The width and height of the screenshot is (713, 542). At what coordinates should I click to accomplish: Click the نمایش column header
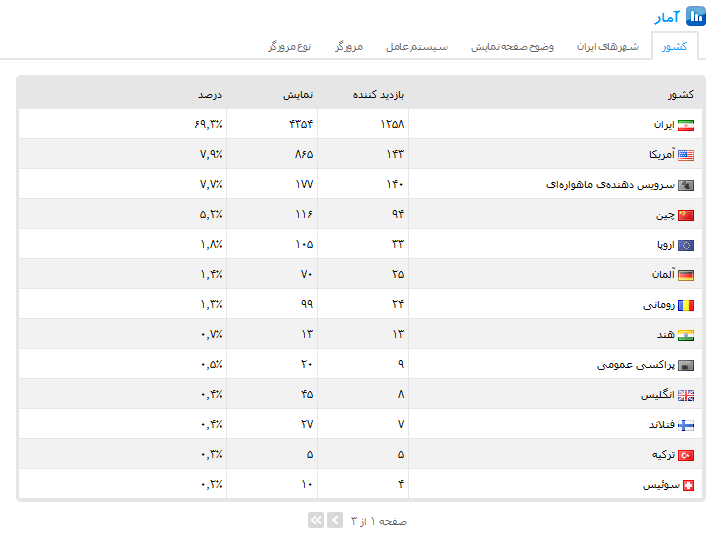(x=296, y=95)
